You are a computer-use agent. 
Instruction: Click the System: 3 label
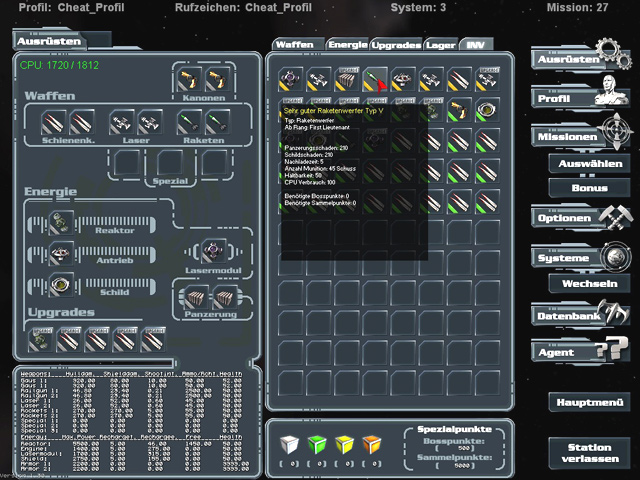click(x=418, y=7)
